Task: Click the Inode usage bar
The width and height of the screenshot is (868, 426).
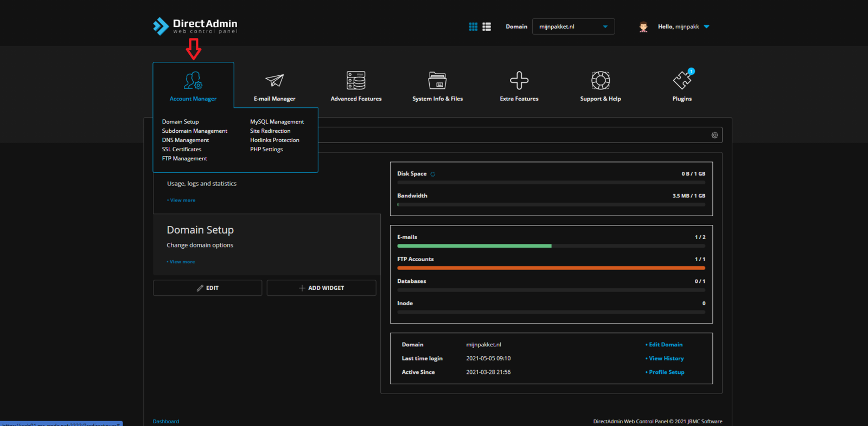Action: click(551, 312)
